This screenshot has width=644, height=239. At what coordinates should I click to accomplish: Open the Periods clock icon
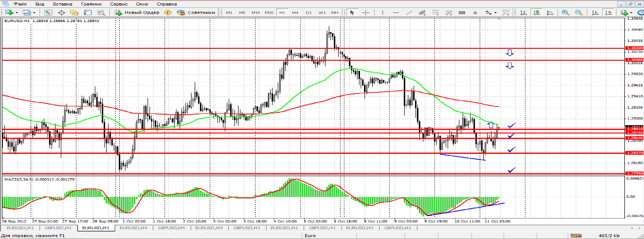pos(641,12)
